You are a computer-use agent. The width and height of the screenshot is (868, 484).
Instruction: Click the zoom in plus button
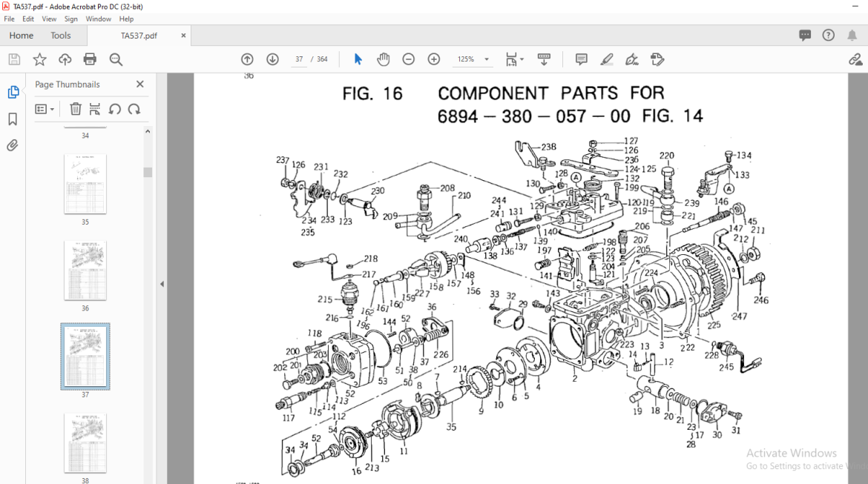click(434, 59)
